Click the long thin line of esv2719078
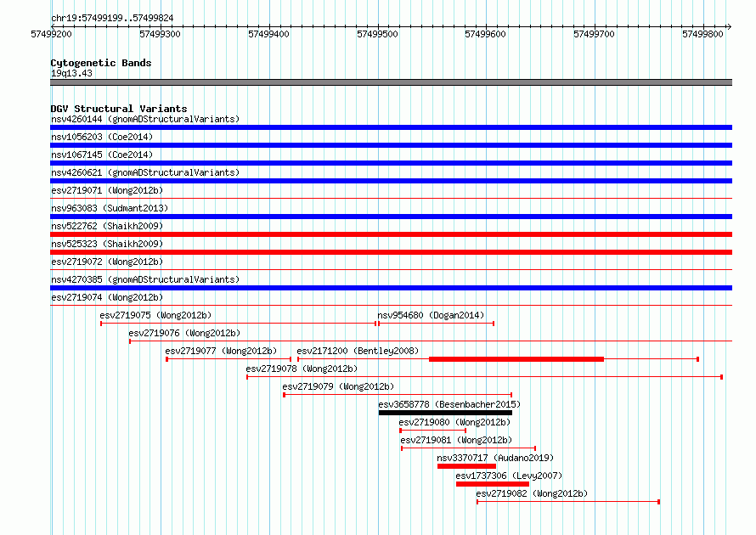The image size is (756, 535). [484, 377]
